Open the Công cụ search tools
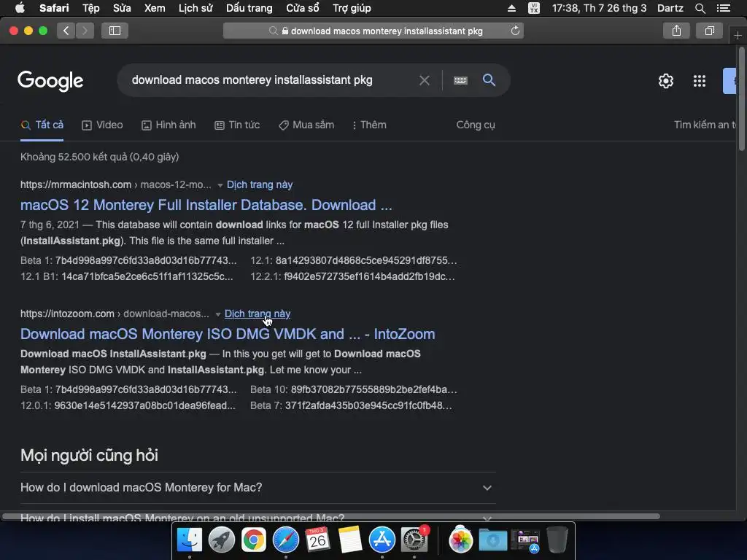The height and width of the screenshot is (560, 747). (x=476, y=125)
